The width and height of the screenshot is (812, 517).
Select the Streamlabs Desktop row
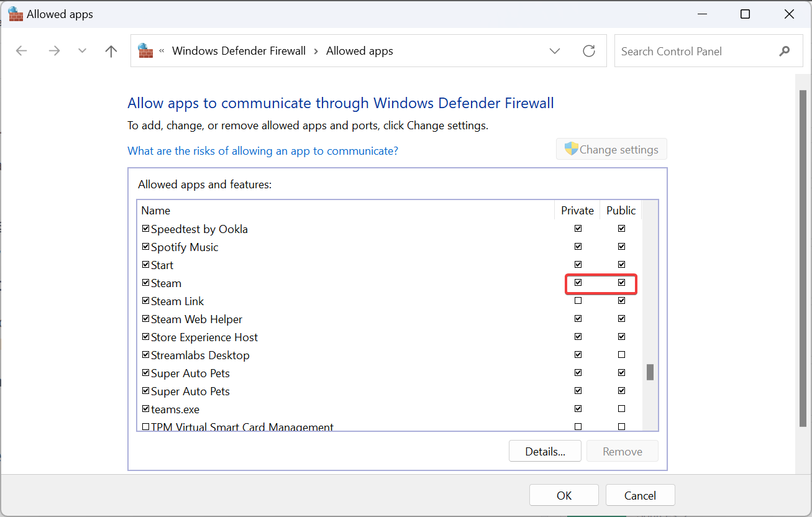[x=200, y=355]
